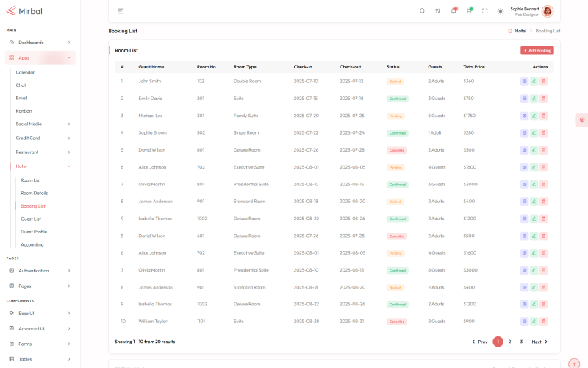Delete Emily Davis's booking
The image size is (588, 368).
[543, 98]
